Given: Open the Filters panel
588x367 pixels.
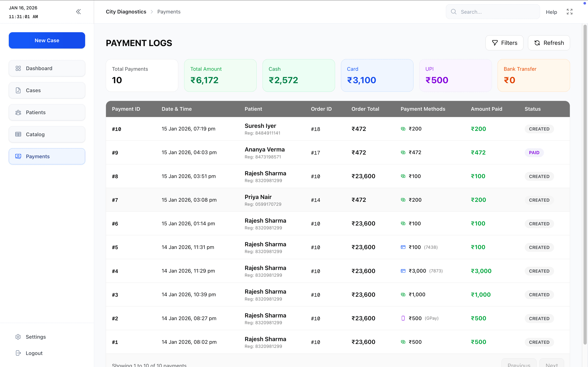Looking at the screenshot, I should [504, 43].
